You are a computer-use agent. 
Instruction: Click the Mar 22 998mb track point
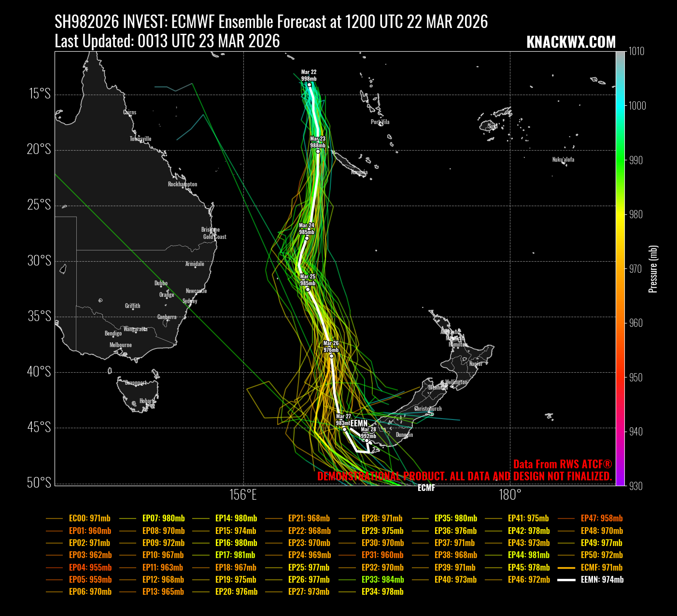point(309,85)
